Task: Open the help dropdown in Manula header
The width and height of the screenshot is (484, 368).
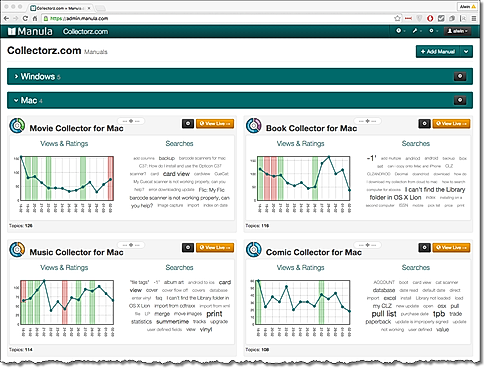Action: click(x=400, y=31)
